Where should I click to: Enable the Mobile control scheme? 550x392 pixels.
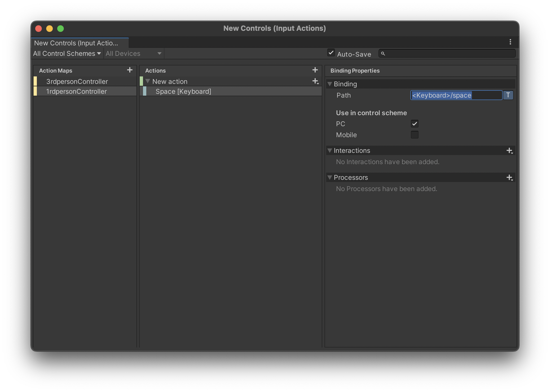pyautogui.click(x=414, y=135)
